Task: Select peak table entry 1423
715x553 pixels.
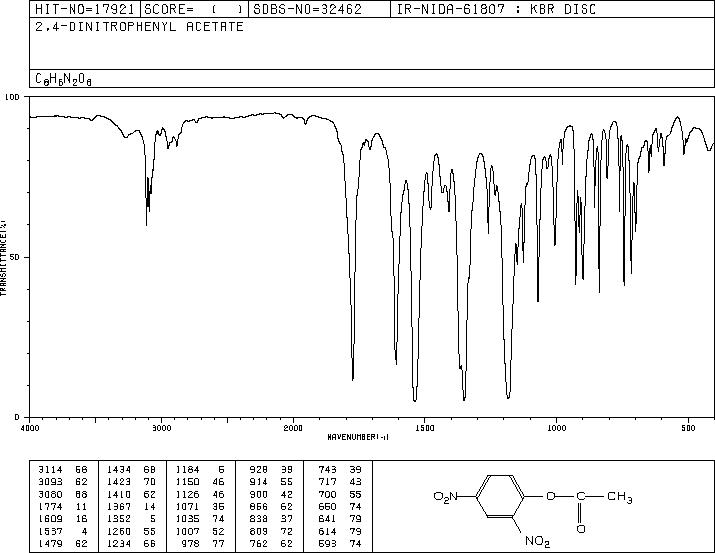Action: pyautogui.click(x=131, y=482)
